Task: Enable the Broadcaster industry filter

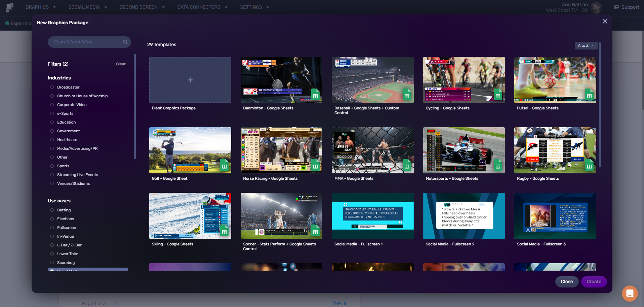Action: tap(51, 87)
